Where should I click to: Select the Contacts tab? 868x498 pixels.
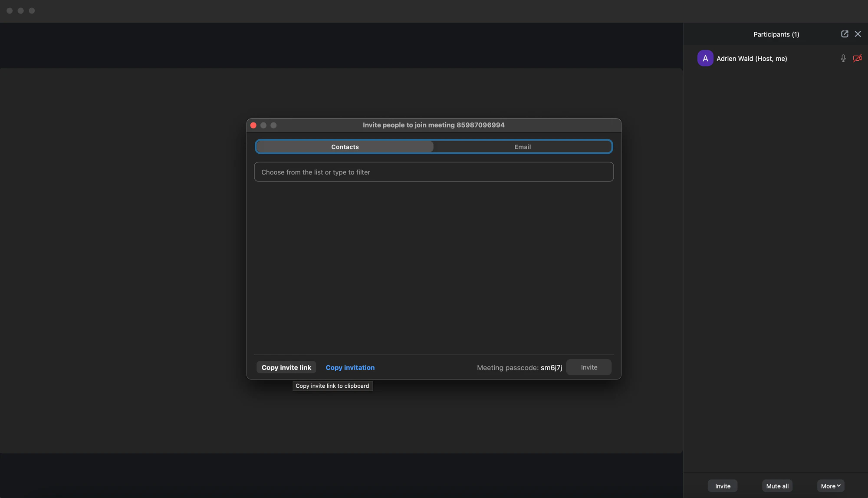345,147
